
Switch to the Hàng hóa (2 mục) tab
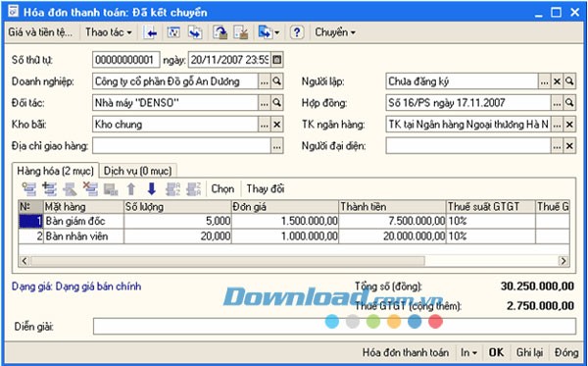tap(55, 171)
